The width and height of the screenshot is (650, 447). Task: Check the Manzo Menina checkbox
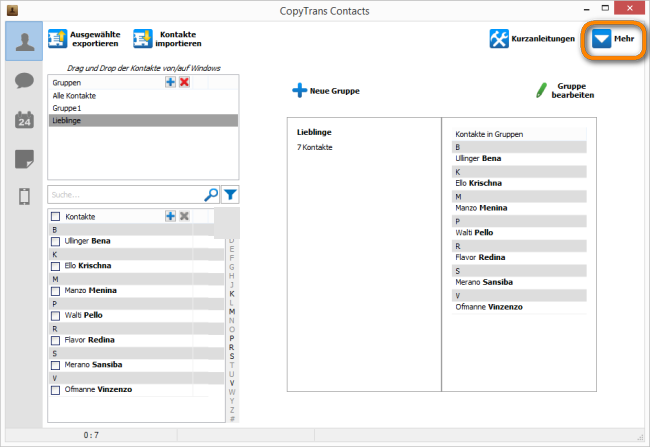pyautogui.click(x=55, y=291)
